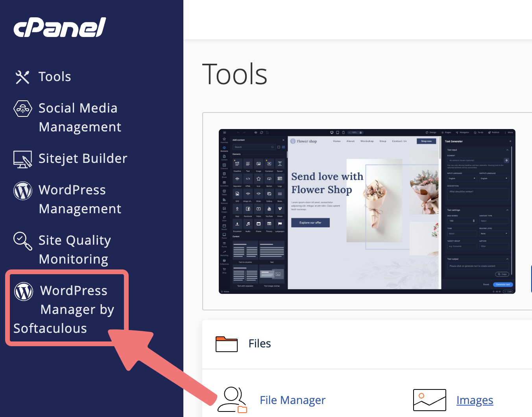Select Sitejet Builder in the sidebar
Image resolution: width=532 pixels, height=417 pixels.
point(70,159)
